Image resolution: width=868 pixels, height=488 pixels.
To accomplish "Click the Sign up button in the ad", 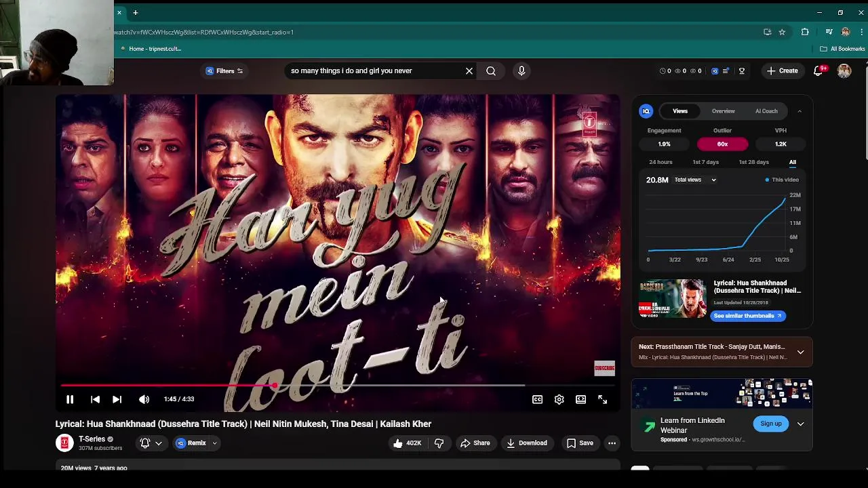I will (x=770, y=424).
